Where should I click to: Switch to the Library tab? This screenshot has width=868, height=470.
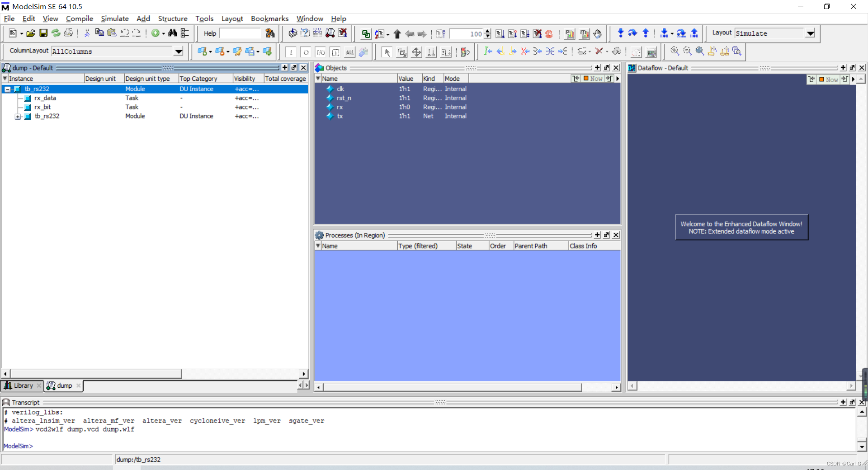[x=22, y=385]
